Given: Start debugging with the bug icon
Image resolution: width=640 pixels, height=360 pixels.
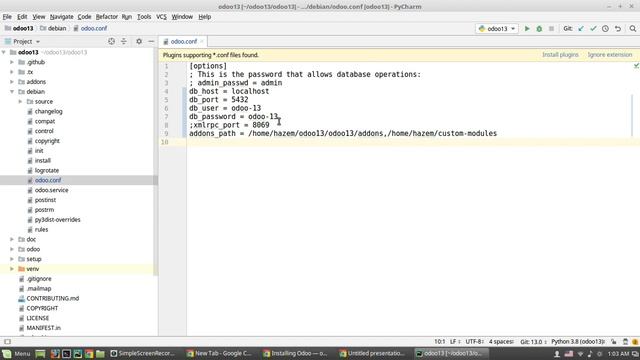Looking at the screenshot, I should (x=539, y=29).
